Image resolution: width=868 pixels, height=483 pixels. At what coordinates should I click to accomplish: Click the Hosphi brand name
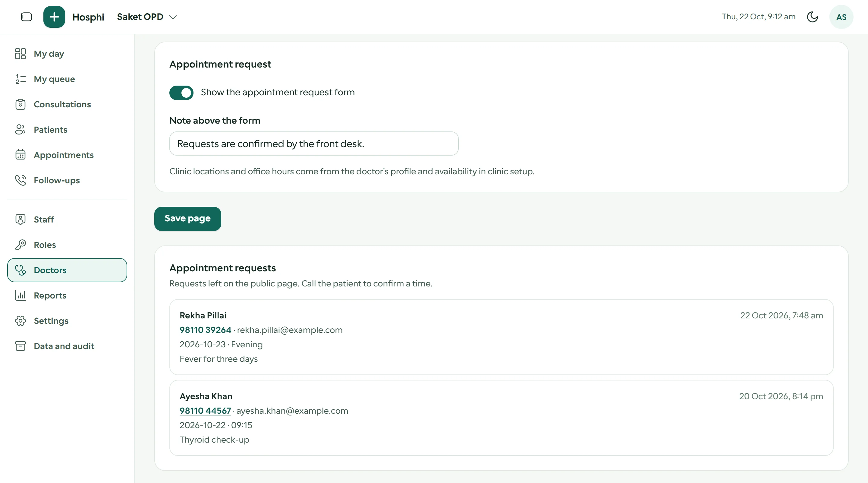pos(88,17)
